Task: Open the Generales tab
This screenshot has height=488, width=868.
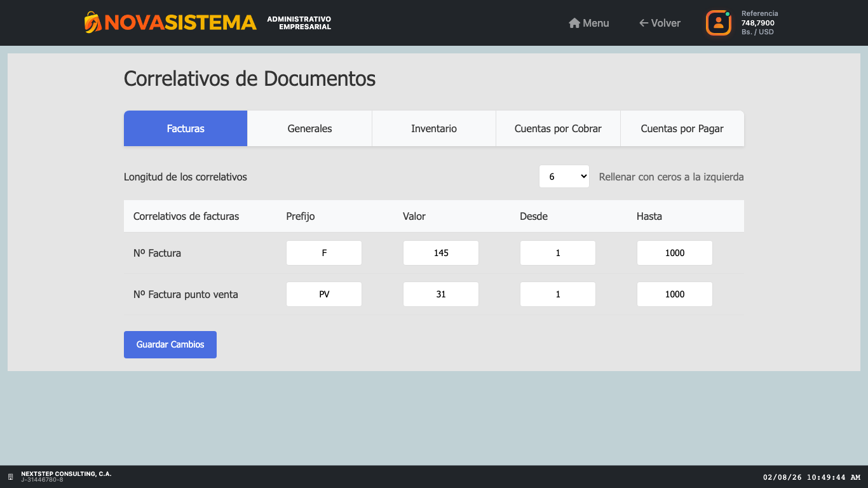Action: click(309, 128)
